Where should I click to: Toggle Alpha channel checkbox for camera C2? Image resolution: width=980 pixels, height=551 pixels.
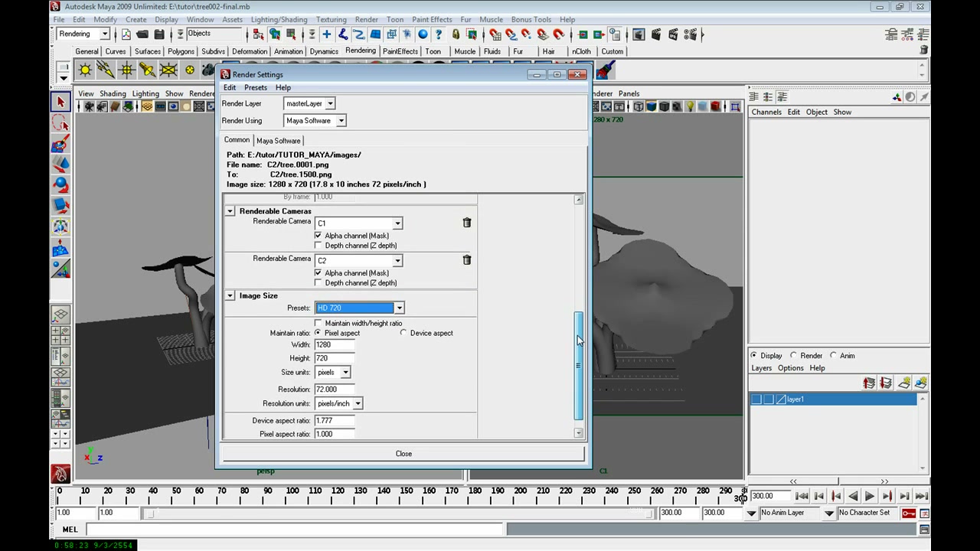tap(318, 273)
